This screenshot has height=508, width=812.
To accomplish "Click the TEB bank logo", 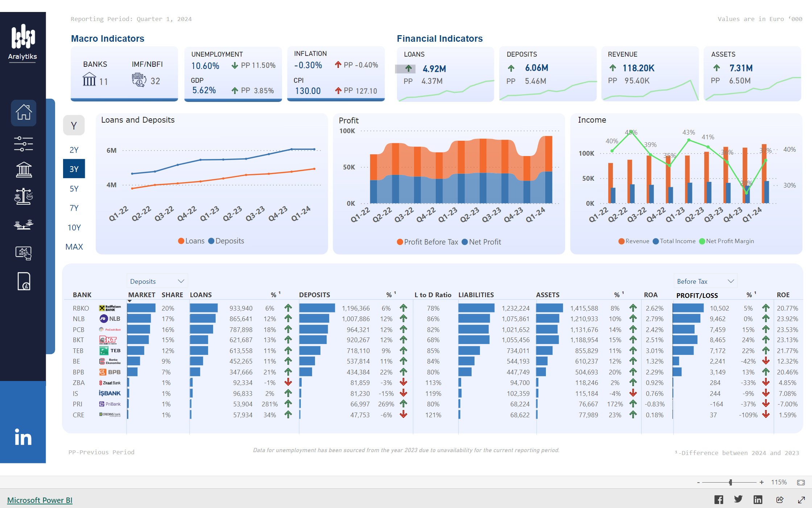I will [110, 351].
